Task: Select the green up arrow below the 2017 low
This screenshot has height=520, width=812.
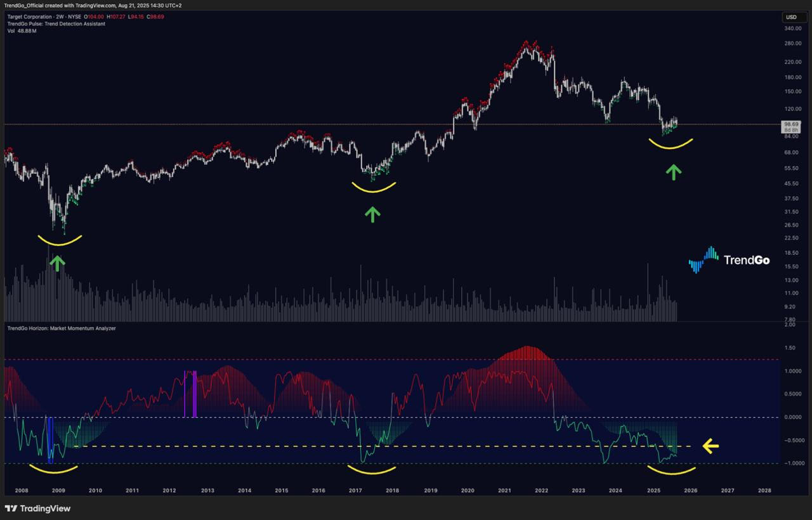Action: pyautogui.click(x=372, y=214)
